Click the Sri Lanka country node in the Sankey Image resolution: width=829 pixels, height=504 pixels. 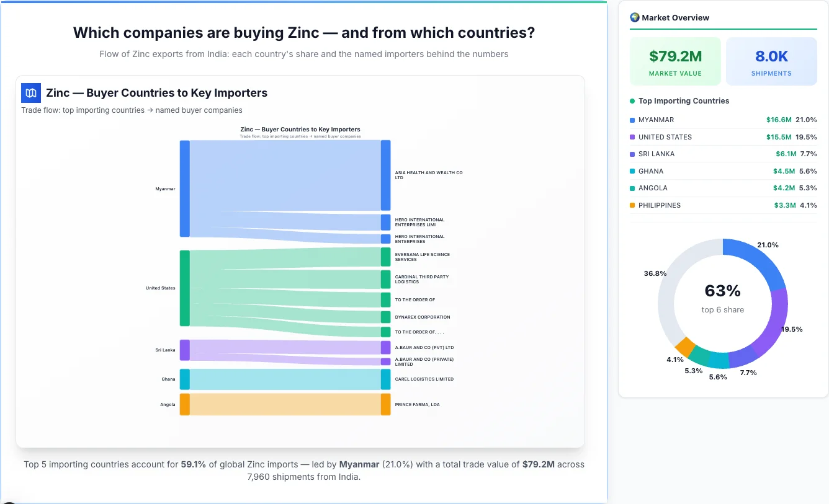click(184, 350)
